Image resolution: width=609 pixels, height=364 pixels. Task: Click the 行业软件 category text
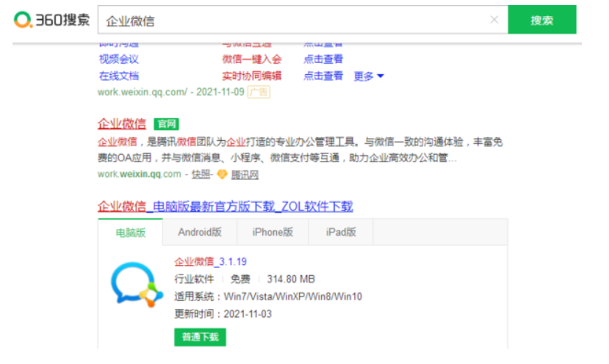[x=194, y=279]
